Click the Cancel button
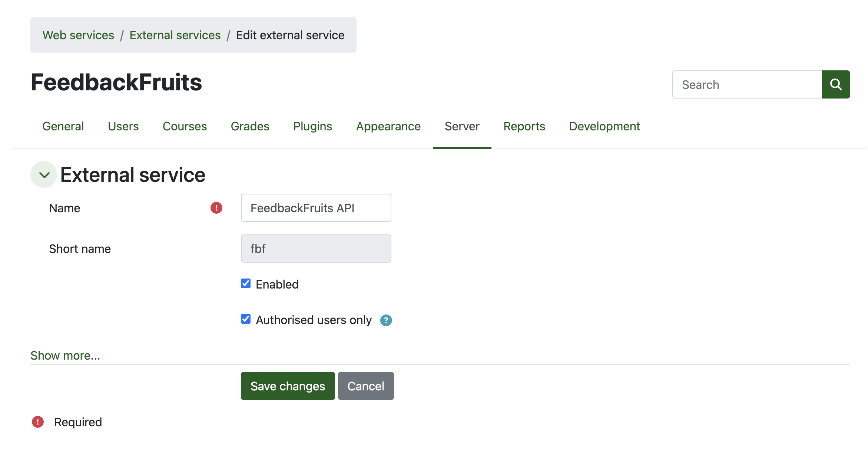The image size is (868, 460). 366,386
